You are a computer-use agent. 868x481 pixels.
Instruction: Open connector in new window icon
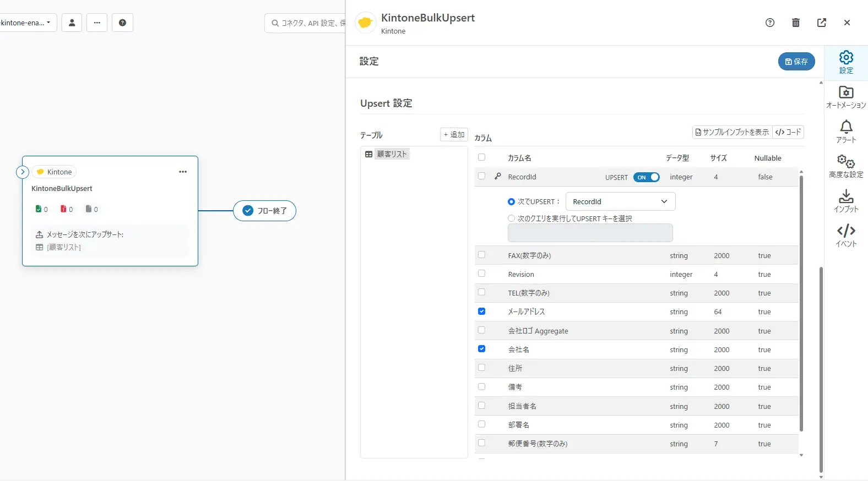822,23
